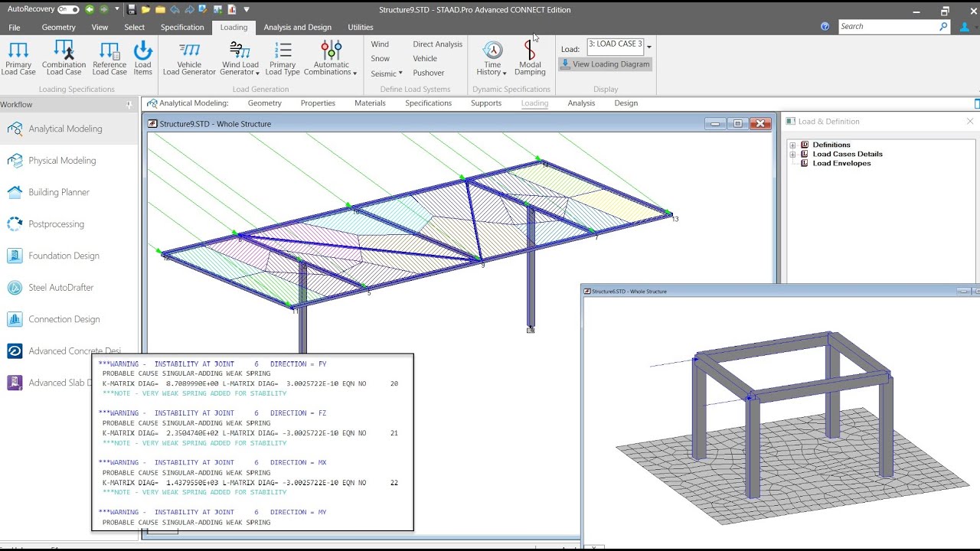Switch to the Geometry ribbon tab
The image size is (980, 551).
click(x=59, y=27)
